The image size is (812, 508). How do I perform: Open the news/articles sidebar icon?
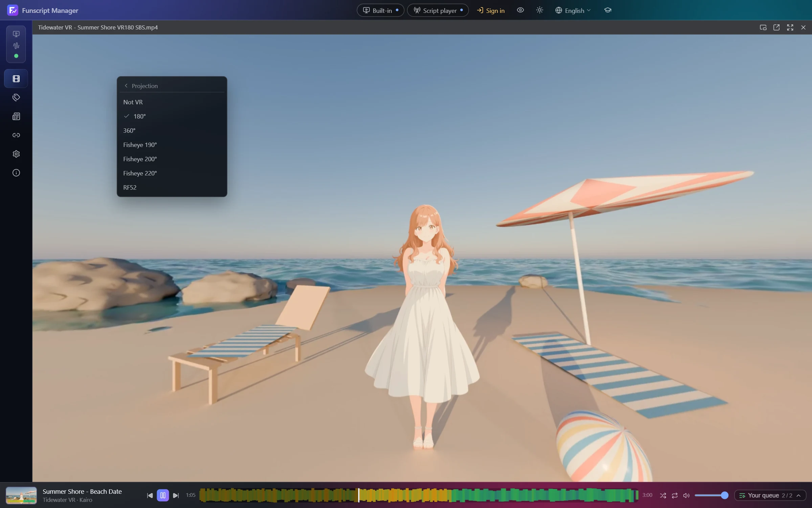click(x=16, y=117)
